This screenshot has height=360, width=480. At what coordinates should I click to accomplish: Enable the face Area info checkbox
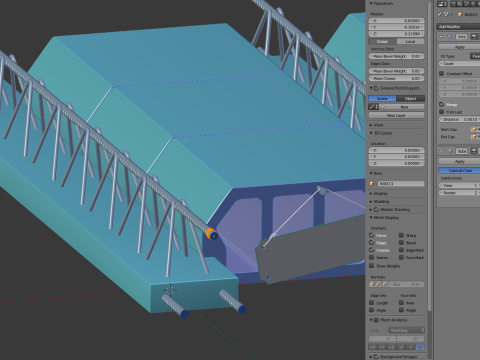(x=401, y=303)
